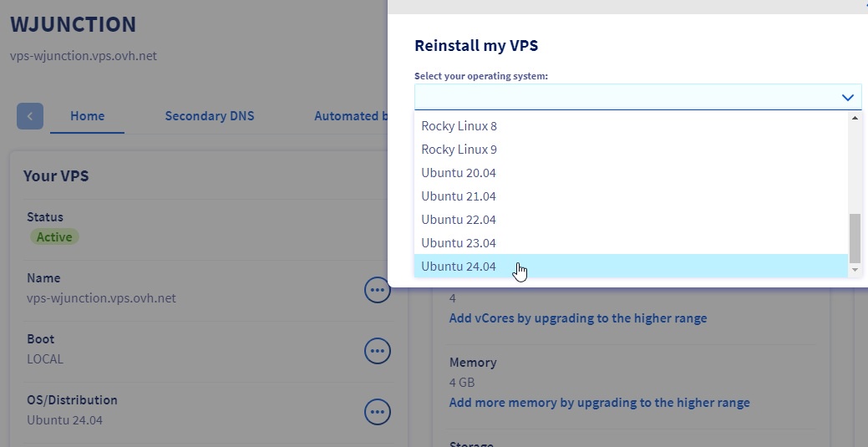The image size is (868, 447).
Task: Select Ubuntu 20.04 from the OS list
Action: pos(459,173)
